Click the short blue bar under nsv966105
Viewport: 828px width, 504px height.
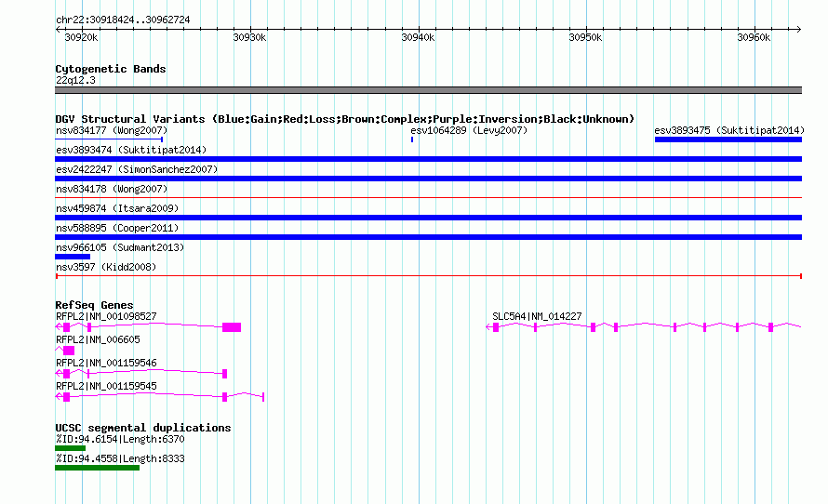coord(73,257)
